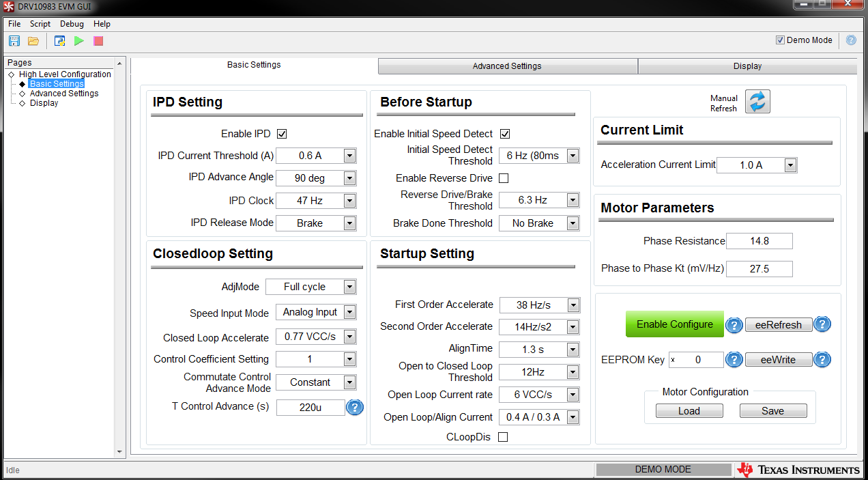The width and height of the screenshot is (868, 480).
Task: Run script with green play icon
Action: tap(79, 41)
